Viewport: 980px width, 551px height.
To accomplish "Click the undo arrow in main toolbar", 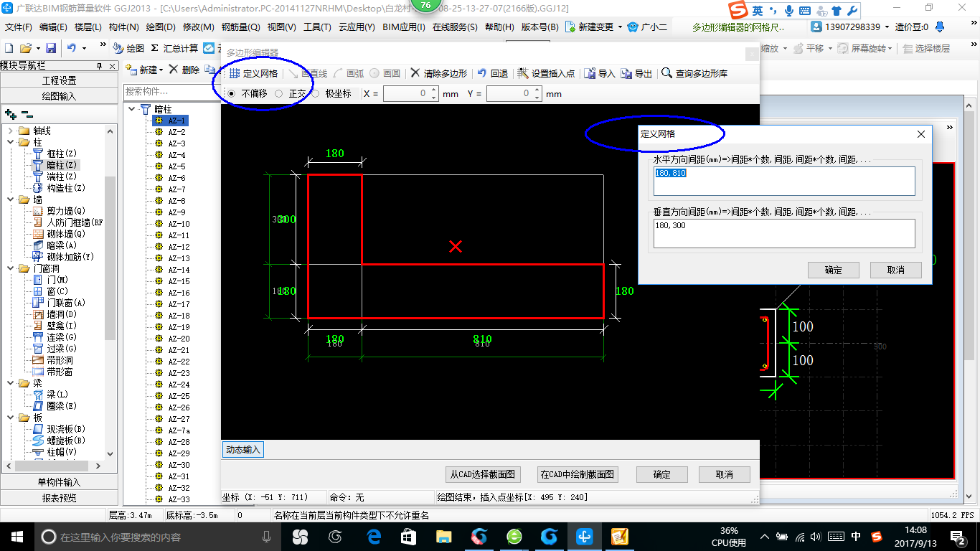I will click(72, 48).
